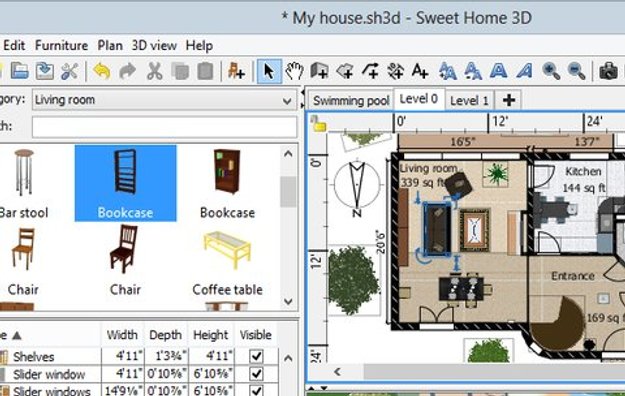Screen dimensions: 625x396
Task: Click the Zoom in magnifier icon
Action: 551,71
